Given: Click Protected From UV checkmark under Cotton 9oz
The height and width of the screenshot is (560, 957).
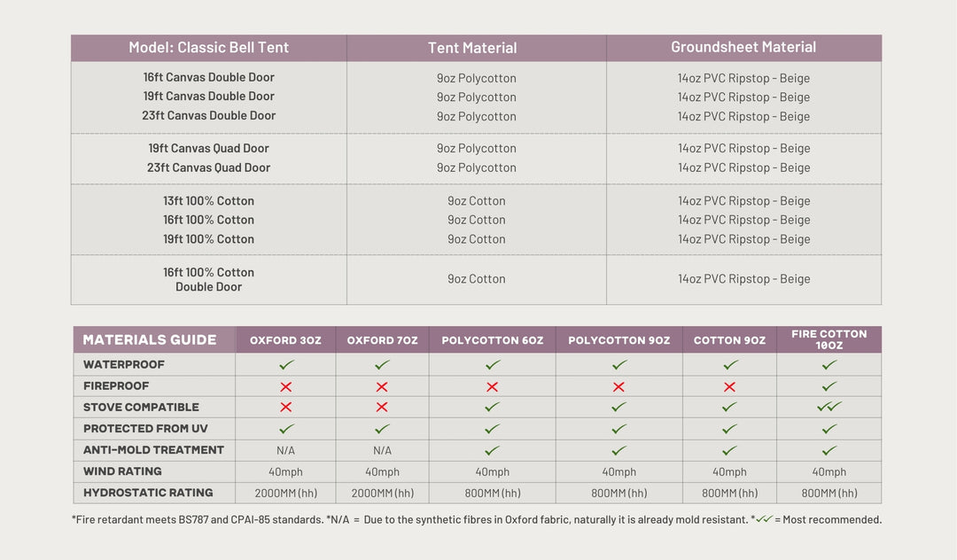Looking at the screenshot, I should pyautogui.click(x=729, y=429).
